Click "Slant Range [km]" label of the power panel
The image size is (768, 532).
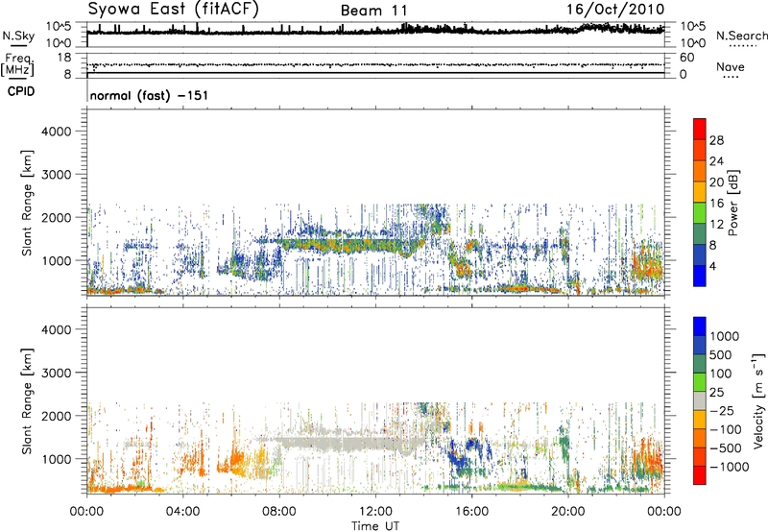[x=27, y=203]
